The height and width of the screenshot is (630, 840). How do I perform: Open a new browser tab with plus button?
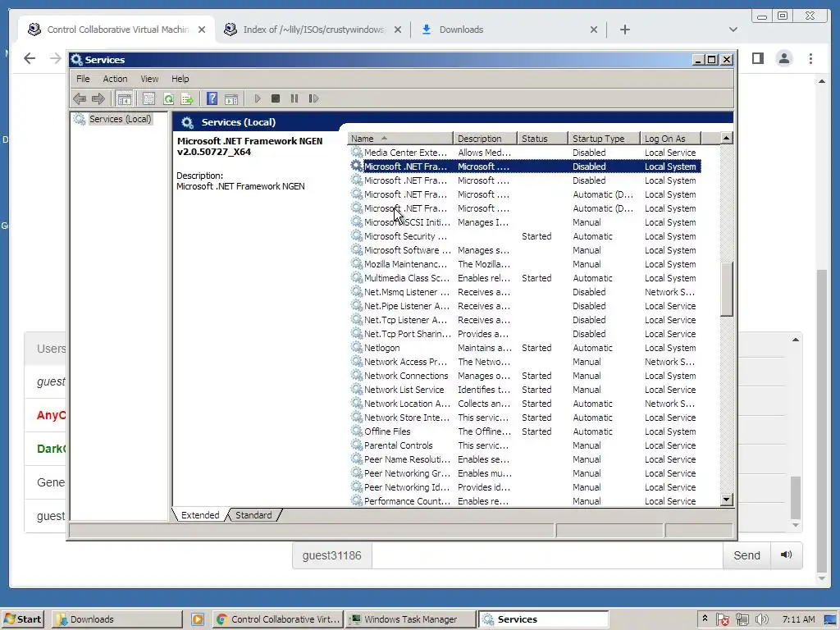[x=624, y=30]
